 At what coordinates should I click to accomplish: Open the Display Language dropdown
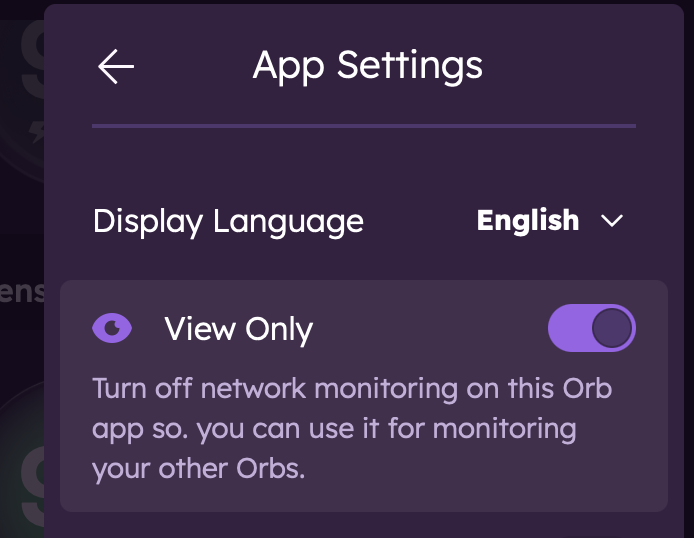[x=550, y=220]
